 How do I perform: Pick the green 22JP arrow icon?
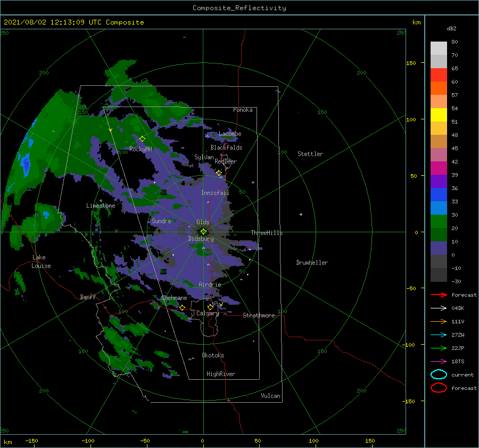point(439,348)
